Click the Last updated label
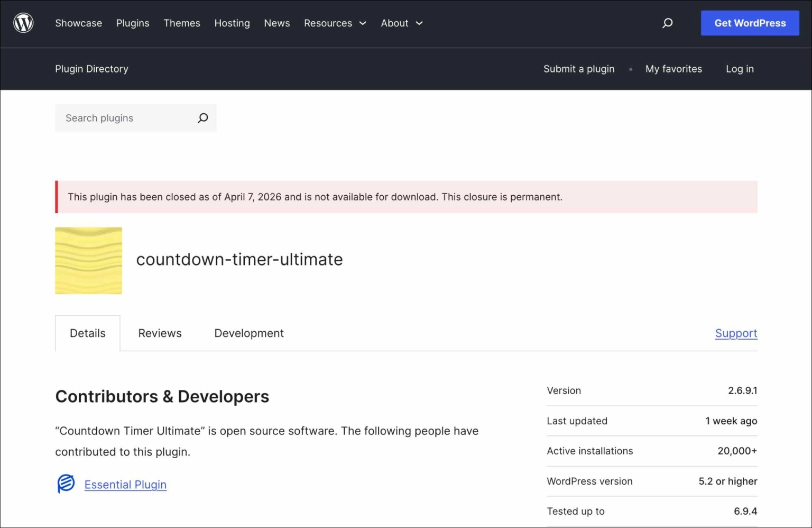This screenshot has height=528, width=812. tap(577, 421)
